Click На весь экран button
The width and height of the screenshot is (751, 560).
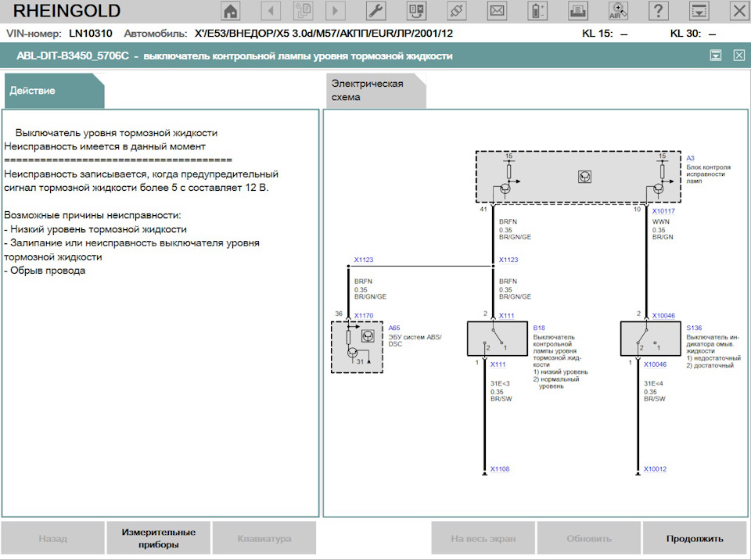click(483, 538)
